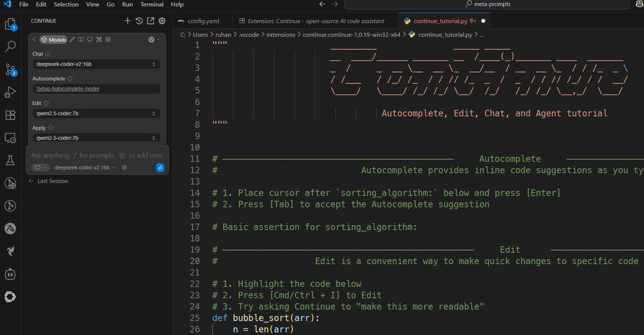Expand the Chat model dropdown deepseek-coder-v2:16b
Image resolution: width=644 pixels, height=335 pixels.
point(96,64)
